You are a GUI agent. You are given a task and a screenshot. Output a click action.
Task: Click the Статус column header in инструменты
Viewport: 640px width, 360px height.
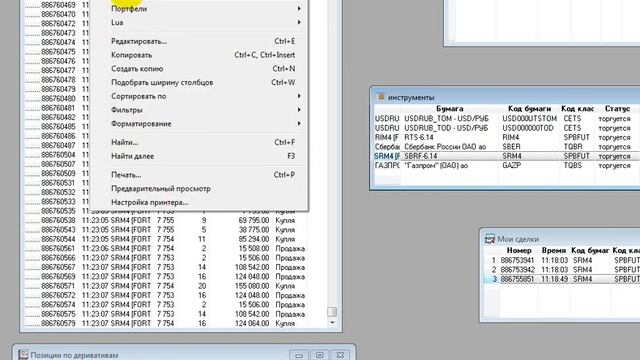617,109
